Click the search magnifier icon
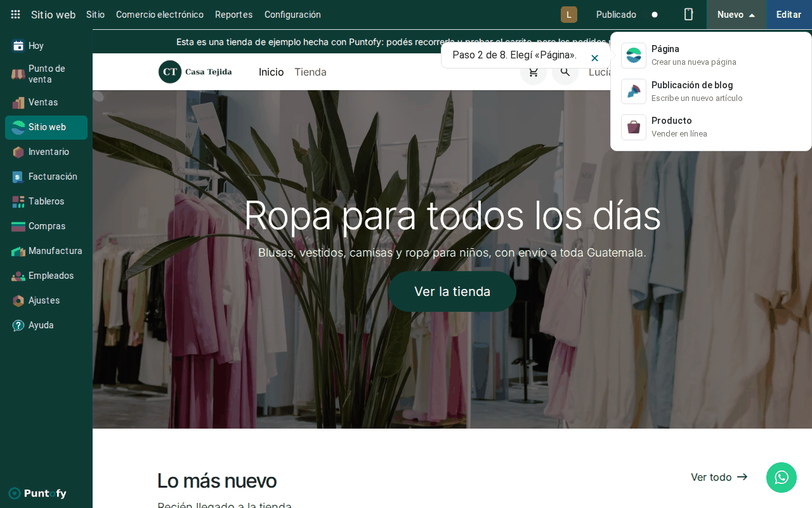Screen dimensions: 812x508 [565, 72]
